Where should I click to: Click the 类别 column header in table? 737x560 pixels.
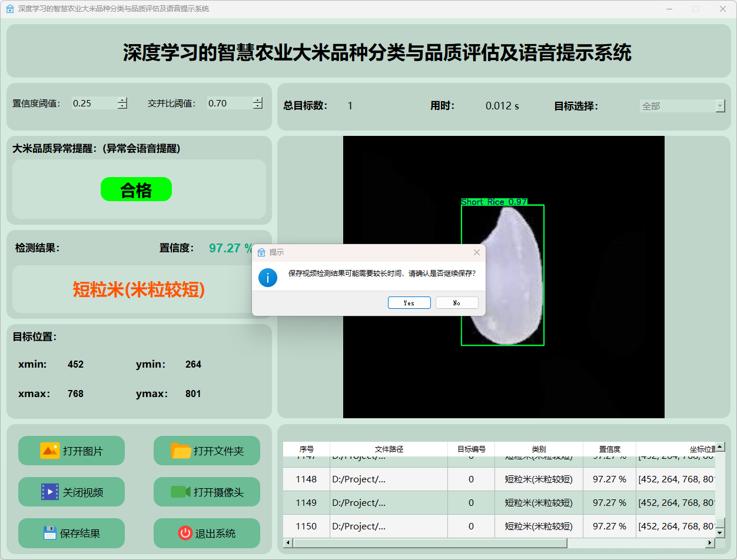tap(538, 449)
